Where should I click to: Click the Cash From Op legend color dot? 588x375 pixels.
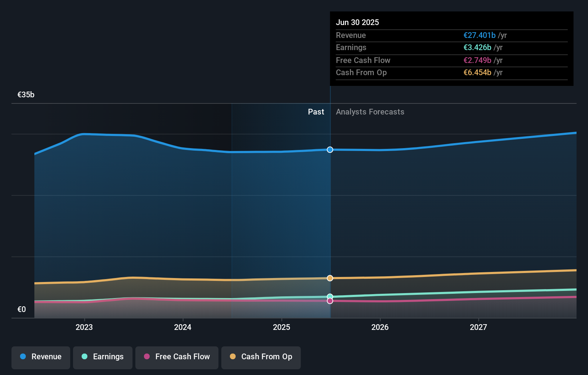233,357
